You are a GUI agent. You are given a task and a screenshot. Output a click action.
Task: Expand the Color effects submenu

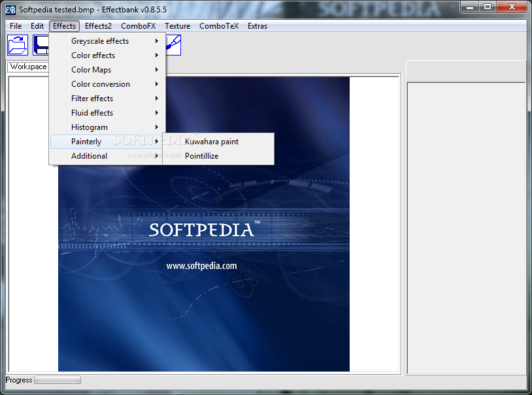(x=107, y=55)
